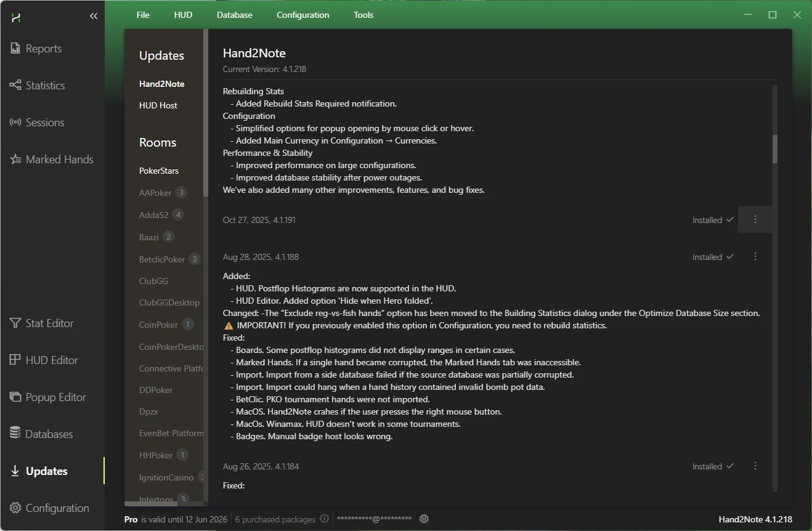Viewport: 812px width, 531px height.
Task: Go to the Statistics section
Action: pyautogui.click(x=37, y=86)
